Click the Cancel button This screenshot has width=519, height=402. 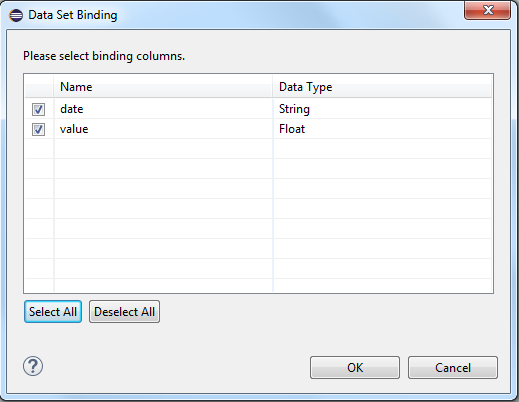click(x=453, y=367)
